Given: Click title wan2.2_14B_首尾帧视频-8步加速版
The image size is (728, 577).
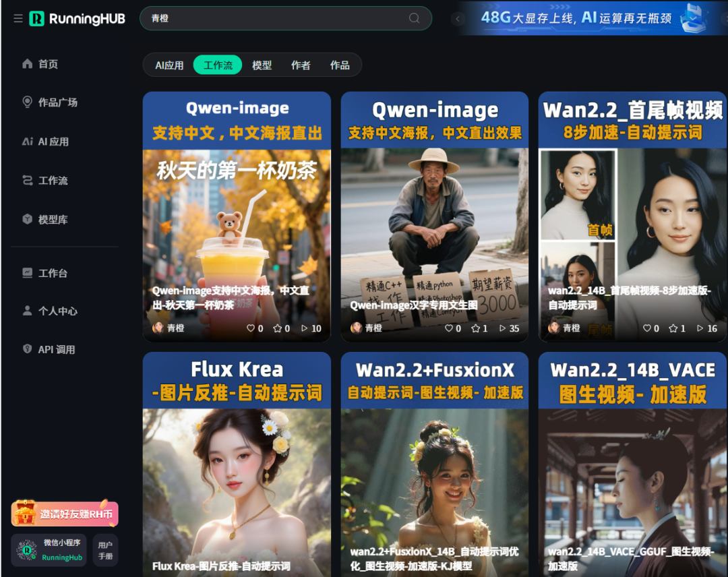Looking at the screenshot, I should (629, 297).
